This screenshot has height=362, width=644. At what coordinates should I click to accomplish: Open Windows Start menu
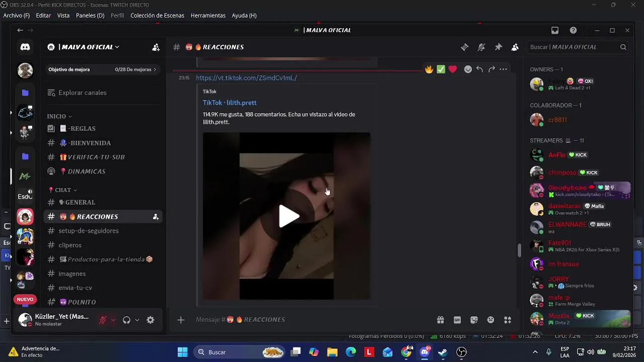coord(183,352)
